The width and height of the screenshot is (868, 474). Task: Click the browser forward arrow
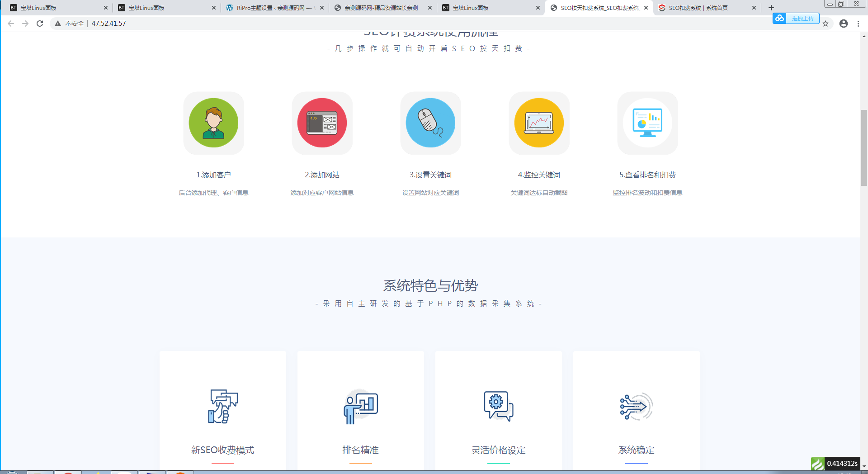pos(25,24)
